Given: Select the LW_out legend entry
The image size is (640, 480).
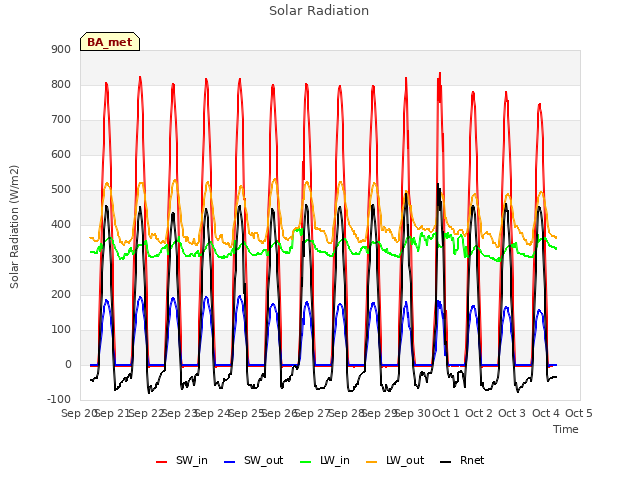Looking at the screenshot, I should point(395,460).
